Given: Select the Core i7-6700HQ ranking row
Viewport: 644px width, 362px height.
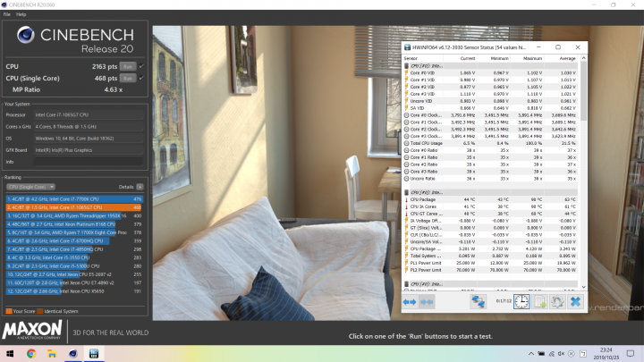Looking at the screenshot, I should [x=74, y=241].
